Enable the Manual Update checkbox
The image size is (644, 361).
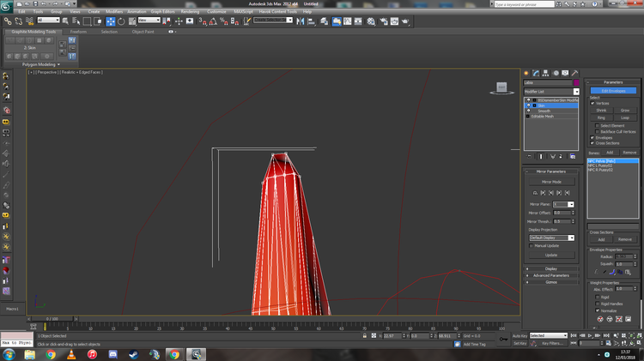tap(531, 246)
